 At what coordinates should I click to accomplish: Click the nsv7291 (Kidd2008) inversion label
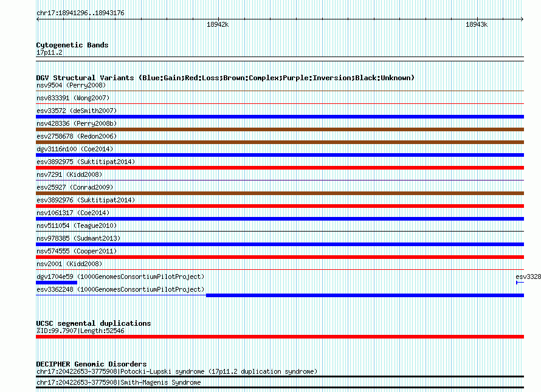(x=69, y=174)
